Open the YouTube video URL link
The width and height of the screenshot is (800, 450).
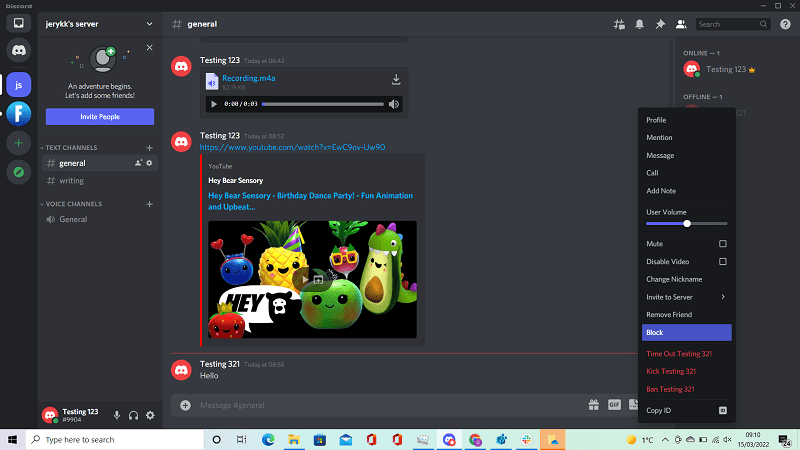[x=292, y=147]
